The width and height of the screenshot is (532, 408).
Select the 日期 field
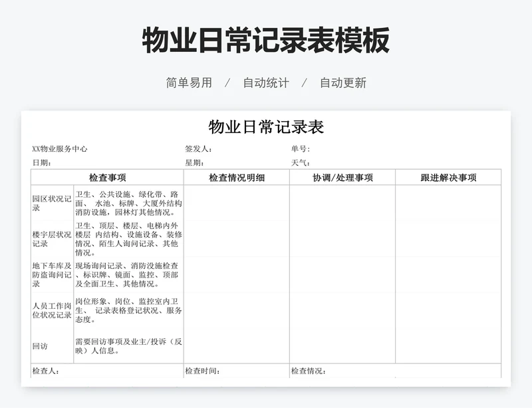(x=42, y=162)
